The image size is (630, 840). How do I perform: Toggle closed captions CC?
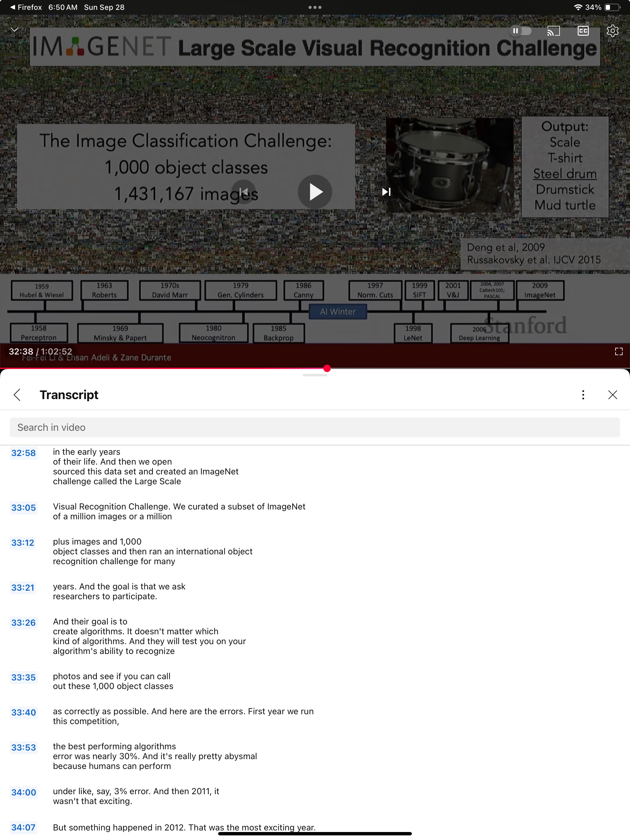(583, 31)
